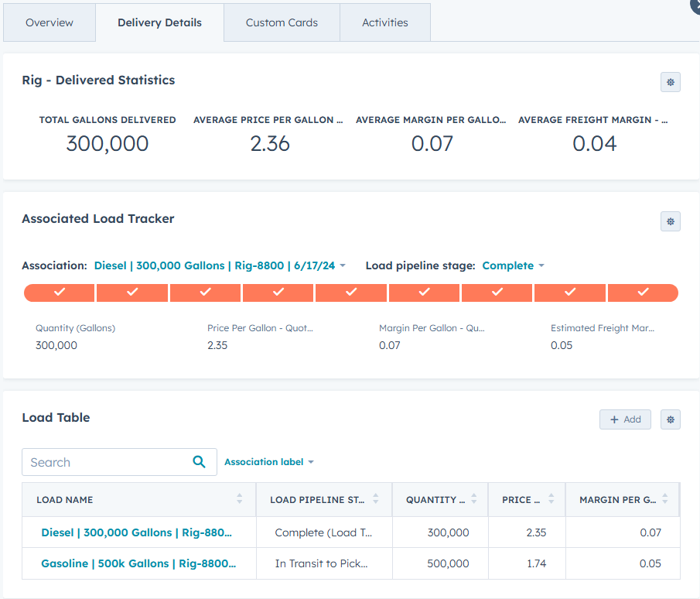This screenshot has width=700, height=599.
Task: Click the Complete (Load T... stage cell
Action: (x=323, y=532)
